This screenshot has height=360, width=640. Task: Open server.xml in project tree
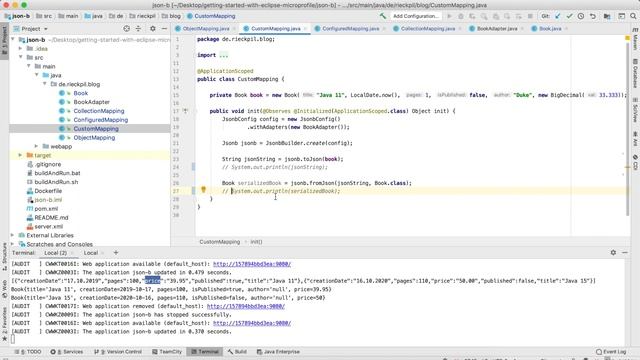[49, 227]
